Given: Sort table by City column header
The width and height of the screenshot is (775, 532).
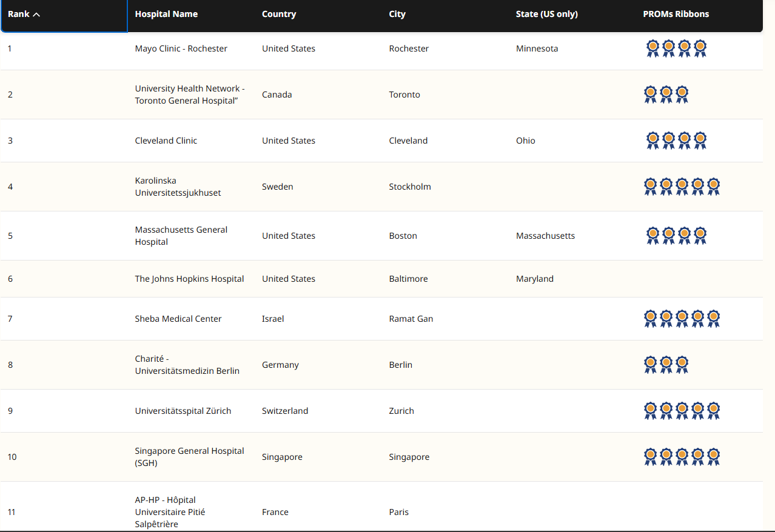Looking at the screenshot, I should click(397, 14).
